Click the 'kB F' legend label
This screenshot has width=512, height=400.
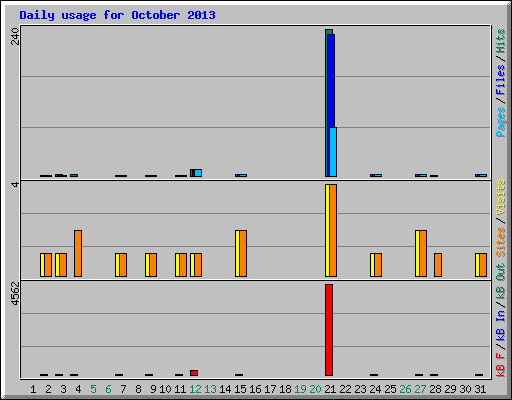tap(501, 364)
